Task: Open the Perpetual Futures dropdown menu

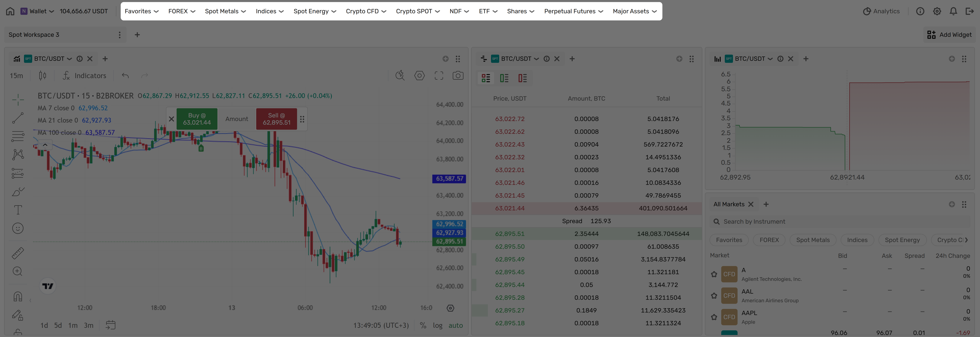Action: pyautogui.click(x=573, y=11)
